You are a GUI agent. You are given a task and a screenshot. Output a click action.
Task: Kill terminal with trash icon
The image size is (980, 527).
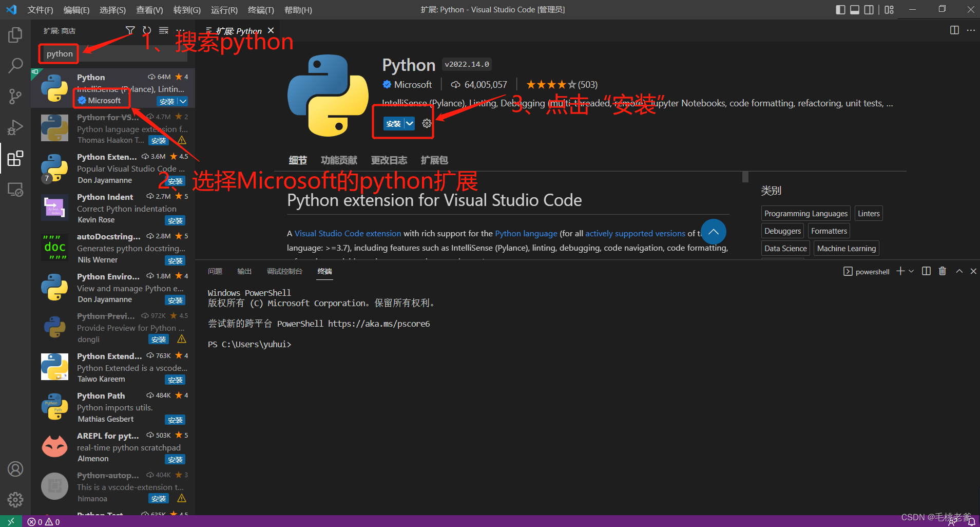(x=943, y=271)
